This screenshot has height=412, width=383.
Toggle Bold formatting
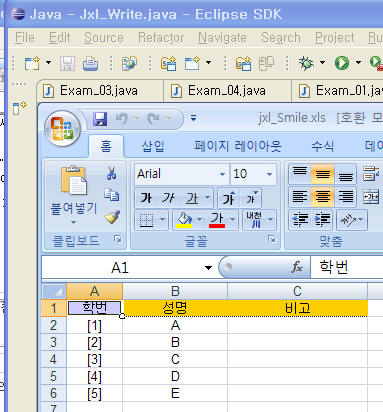146,198
